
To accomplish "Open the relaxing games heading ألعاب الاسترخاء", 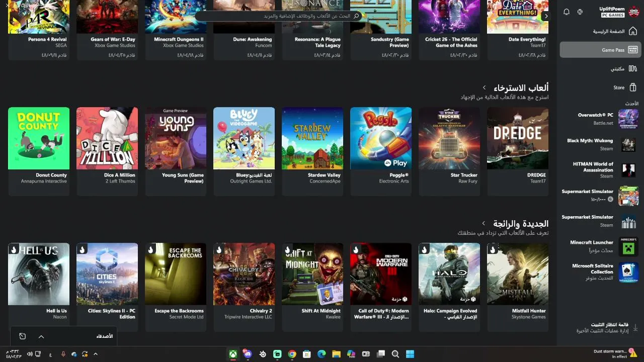I will (x=521, y=88).
